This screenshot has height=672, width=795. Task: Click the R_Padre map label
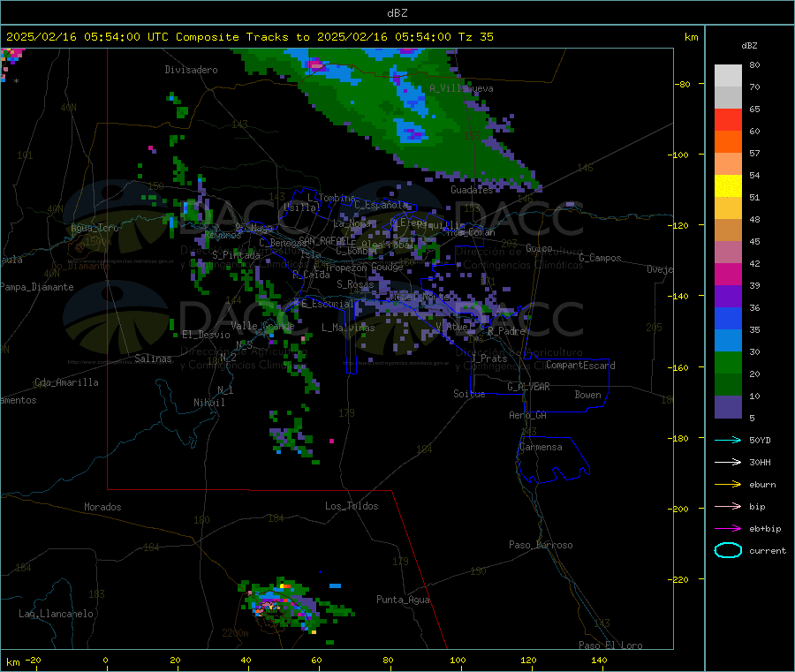click(506, 331)
